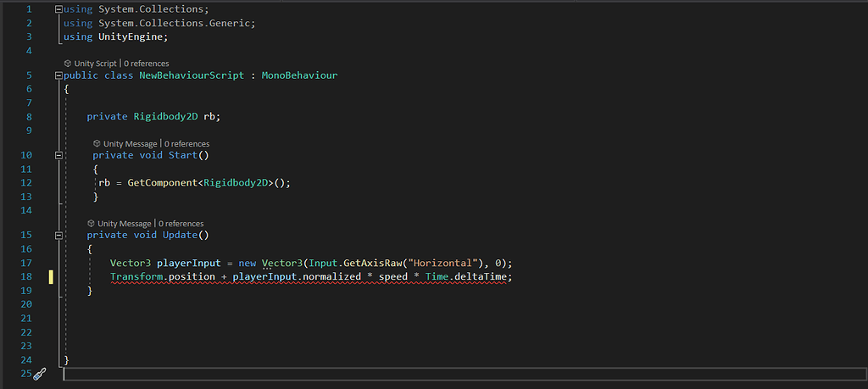Image resolution: width=868 pixels, height=389 pixels.
Task: Click the Unity Message CodeLens above Start()
Action: (125, 144)
